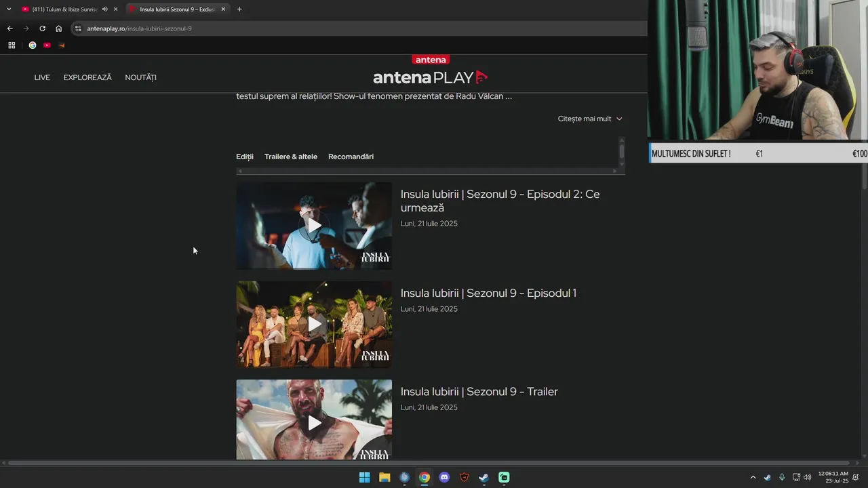Screen dimensions: 868x488
Task: Click the MULTUMESC DIN SUFLET donation bar
Action: click(x=758, y=154)
